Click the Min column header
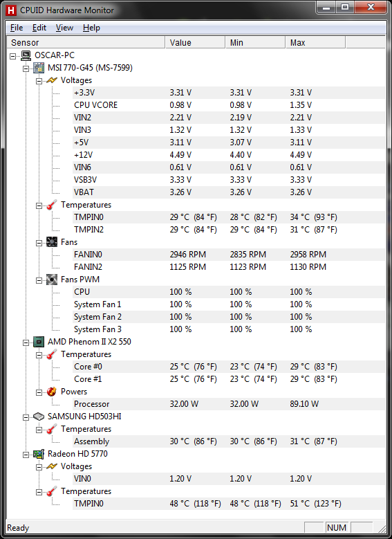 coord(255,43)
